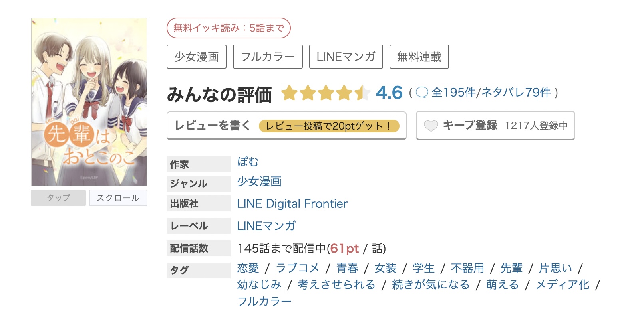Click the heart icon for キープ登録

point(431,126)
